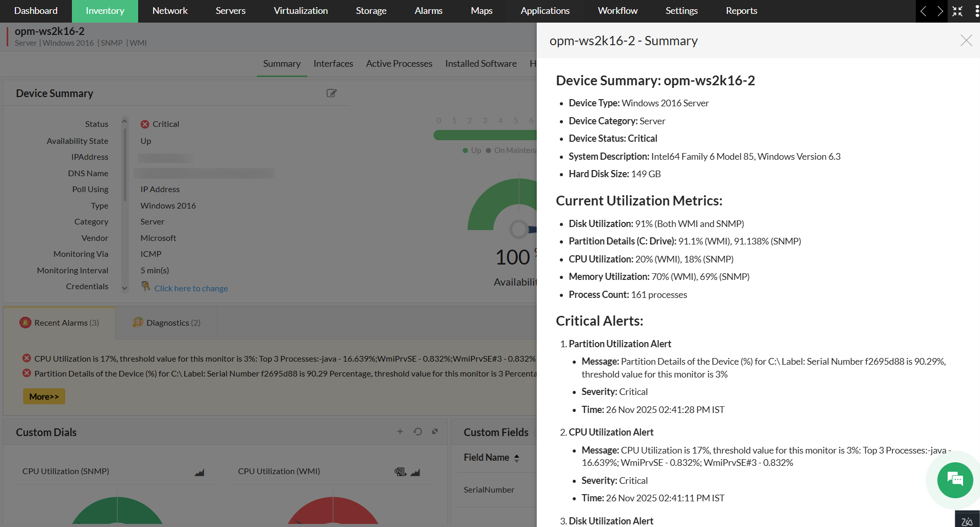
Task: Edit the Device Summary details
Action: coord(332,93)
